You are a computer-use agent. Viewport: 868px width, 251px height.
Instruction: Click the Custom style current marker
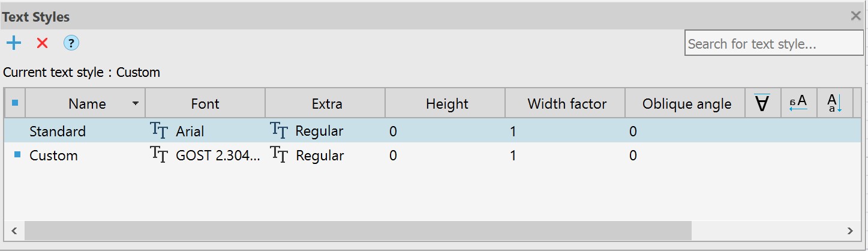tap(16, 156)
